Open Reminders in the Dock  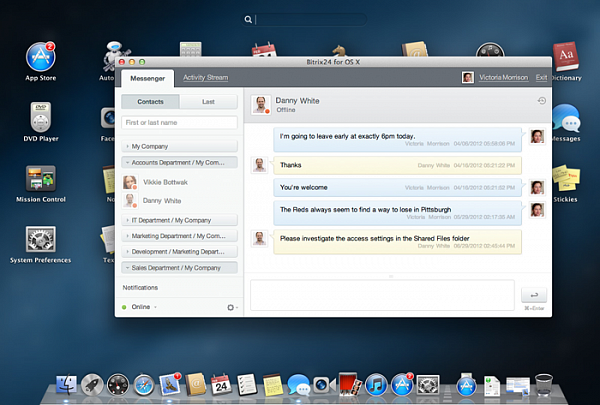[247, 384]
